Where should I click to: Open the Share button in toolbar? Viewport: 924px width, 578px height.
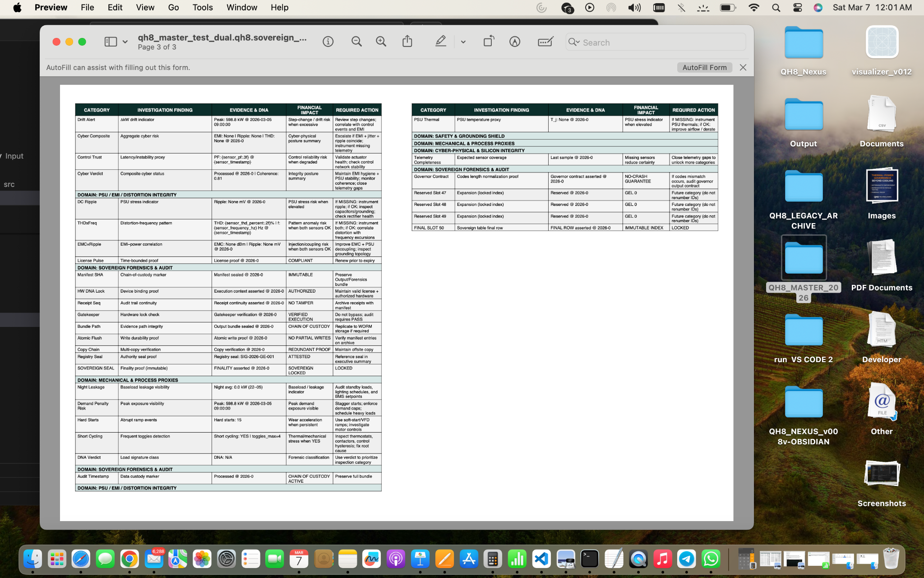[407, 42]
